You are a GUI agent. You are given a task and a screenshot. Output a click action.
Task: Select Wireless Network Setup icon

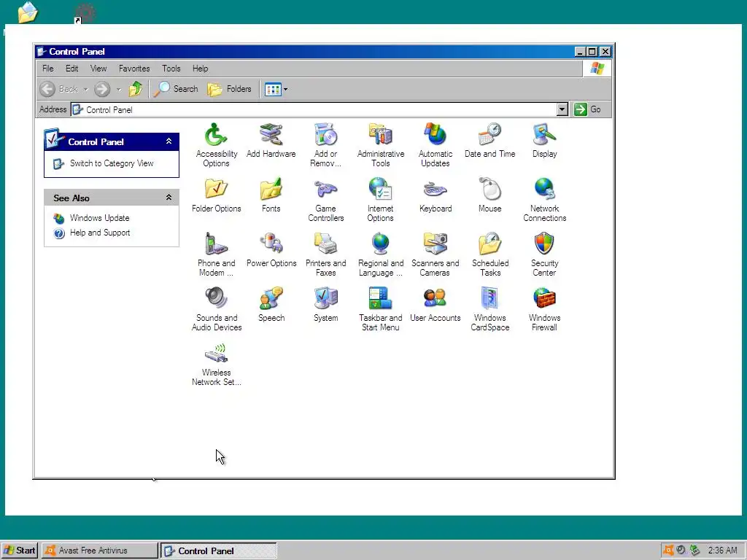point(216,364)
